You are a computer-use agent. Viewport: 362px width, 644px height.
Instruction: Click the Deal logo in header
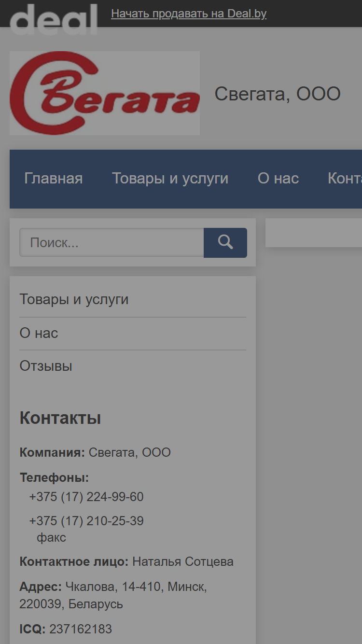(54, 18)
